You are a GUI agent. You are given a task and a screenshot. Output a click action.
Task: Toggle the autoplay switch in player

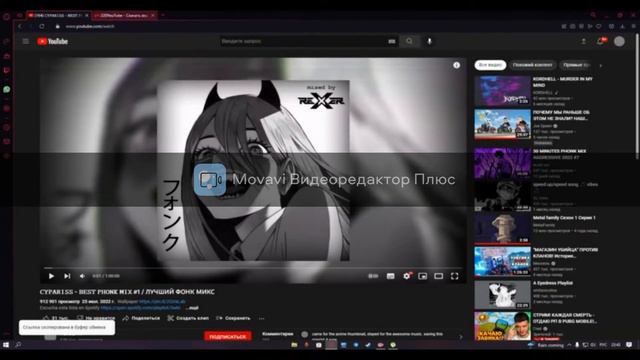[373, 276]
